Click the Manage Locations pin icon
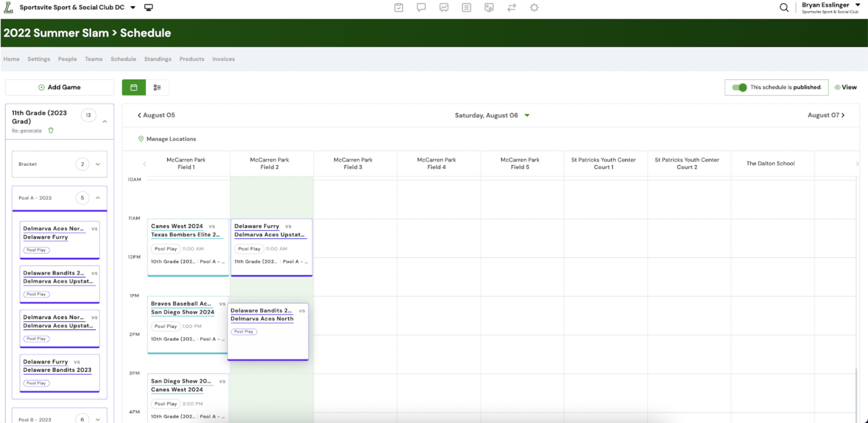The height and width of the screenshot is (423, 868). [x=141, y=139]
